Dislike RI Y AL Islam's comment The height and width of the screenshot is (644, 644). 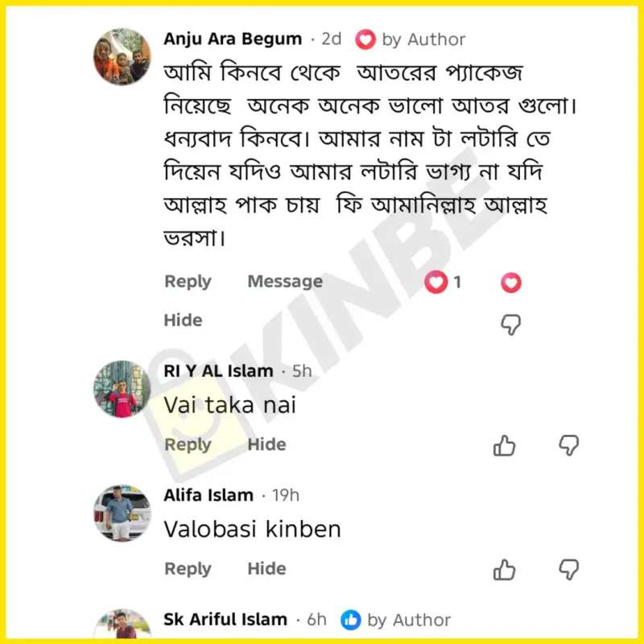(569, 446)
